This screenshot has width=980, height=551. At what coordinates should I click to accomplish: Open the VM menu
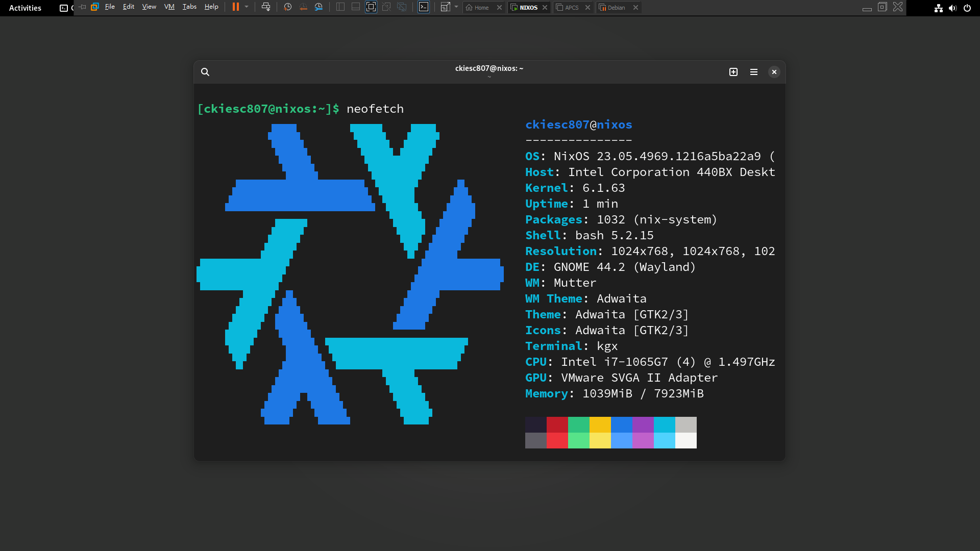(169, 7)
